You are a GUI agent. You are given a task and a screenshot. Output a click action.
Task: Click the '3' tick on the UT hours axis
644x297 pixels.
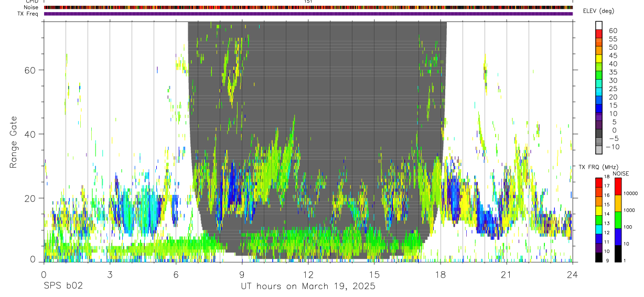click(110, 274)
